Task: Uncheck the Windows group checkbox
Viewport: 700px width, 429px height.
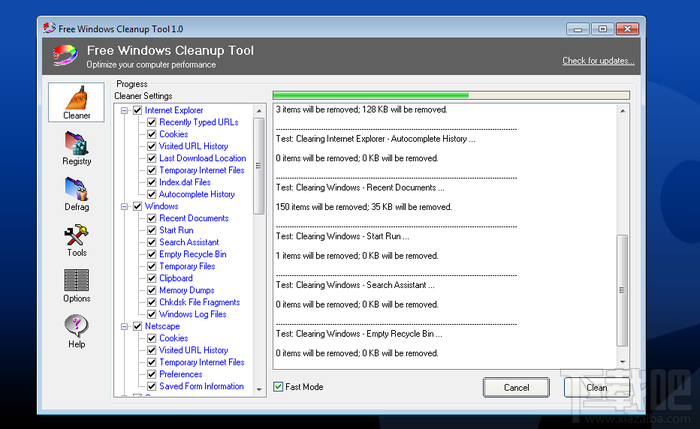Action: coord(138,206)
